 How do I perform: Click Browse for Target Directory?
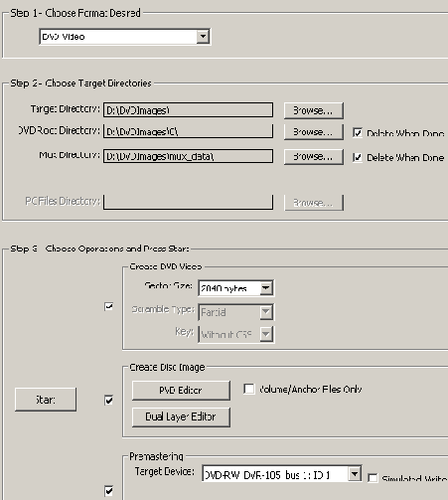coord(313,110)
